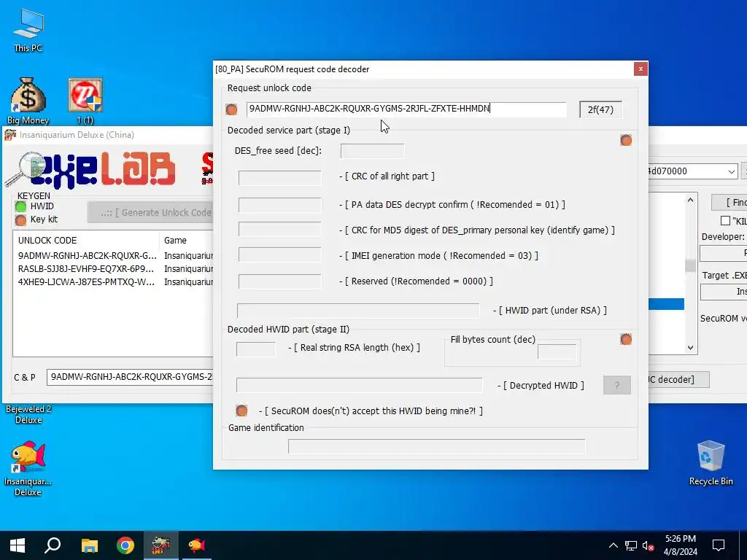This screenshot has height=560, width=747.
Task: Click the CRC of all right part field
Action: 280,178
